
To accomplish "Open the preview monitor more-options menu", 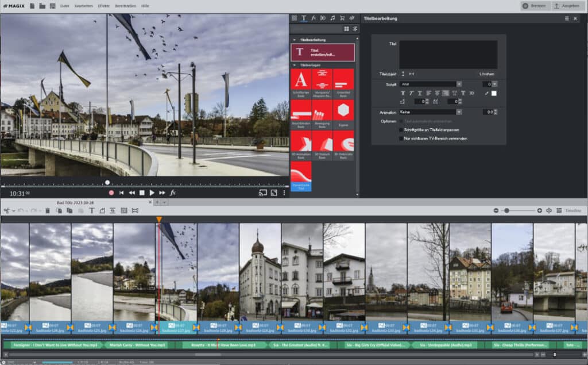I will point(284,193).
